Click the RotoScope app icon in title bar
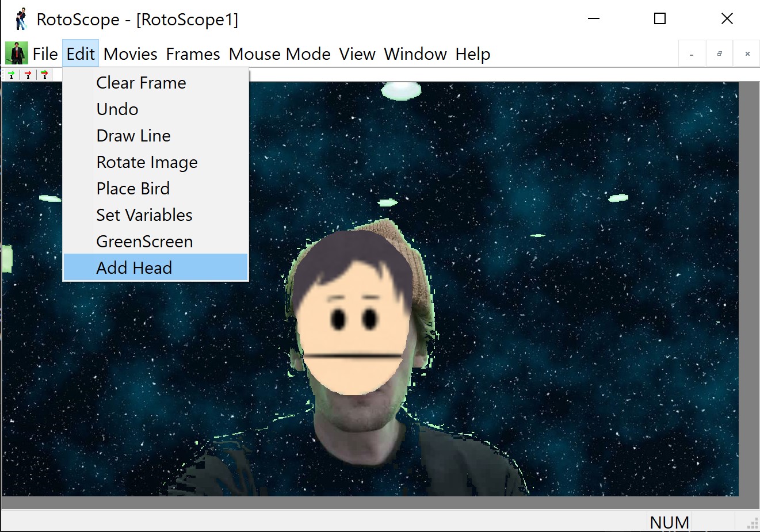Viewport: 760px width, 532px height. [x=21, y=19]
